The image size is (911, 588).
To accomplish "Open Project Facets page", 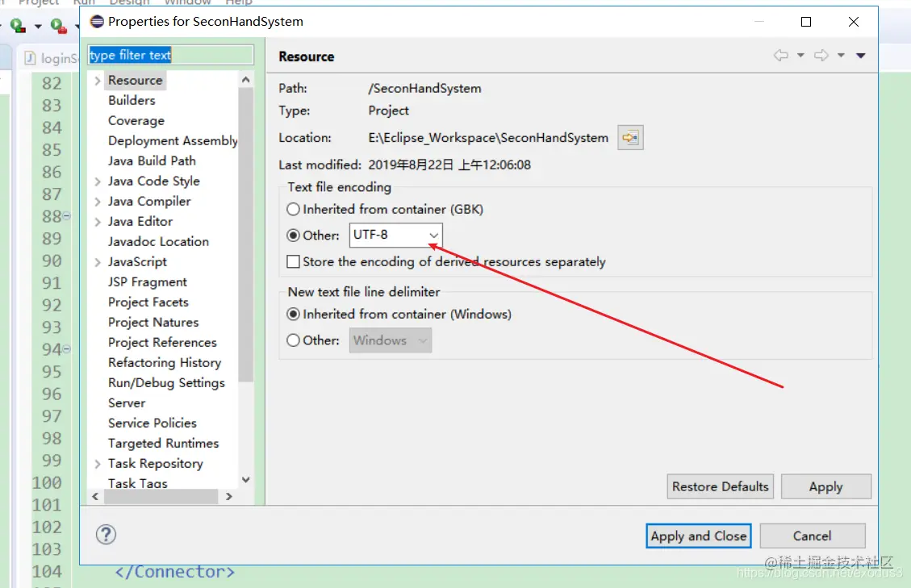I will click(x=148, y=302).
